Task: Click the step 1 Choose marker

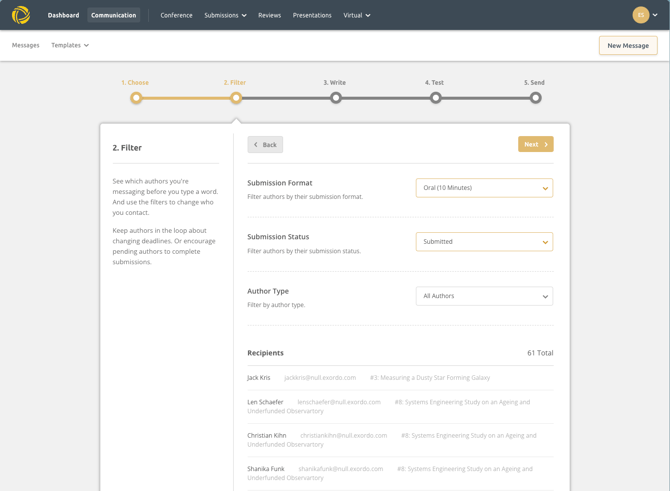Action: point(136,98)
